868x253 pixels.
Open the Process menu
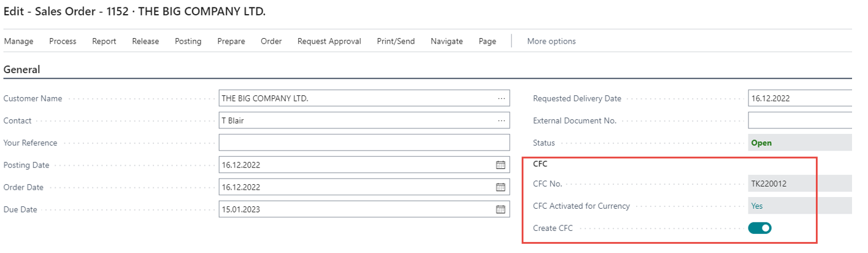[63, 41]
